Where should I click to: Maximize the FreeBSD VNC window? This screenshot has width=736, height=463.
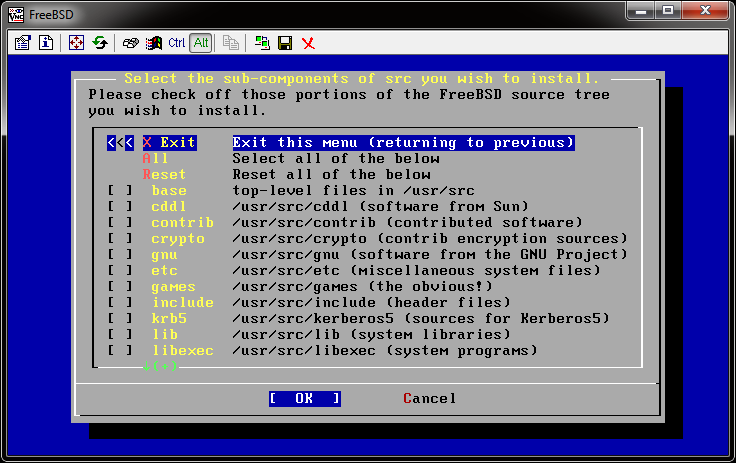pyautogui.click(x=668, y=11)
